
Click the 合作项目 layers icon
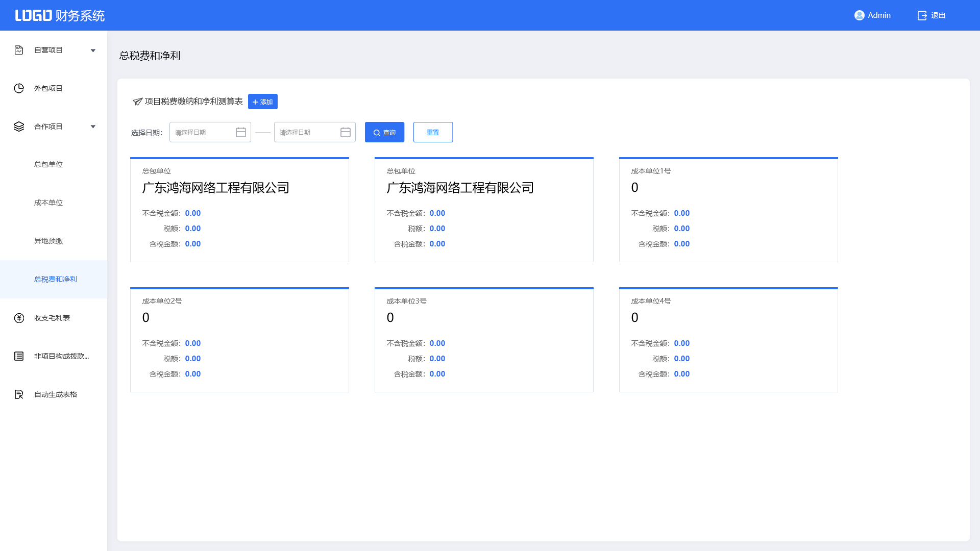pos(19,127)
